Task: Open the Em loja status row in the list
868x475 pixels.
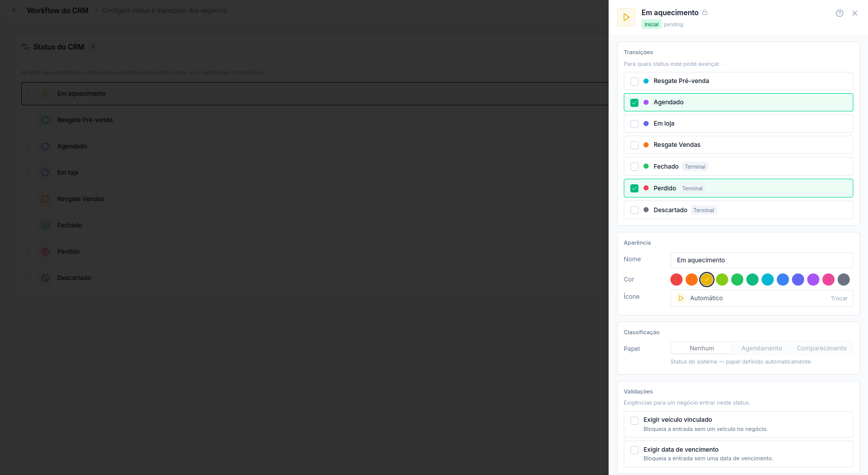Action: 315,173
